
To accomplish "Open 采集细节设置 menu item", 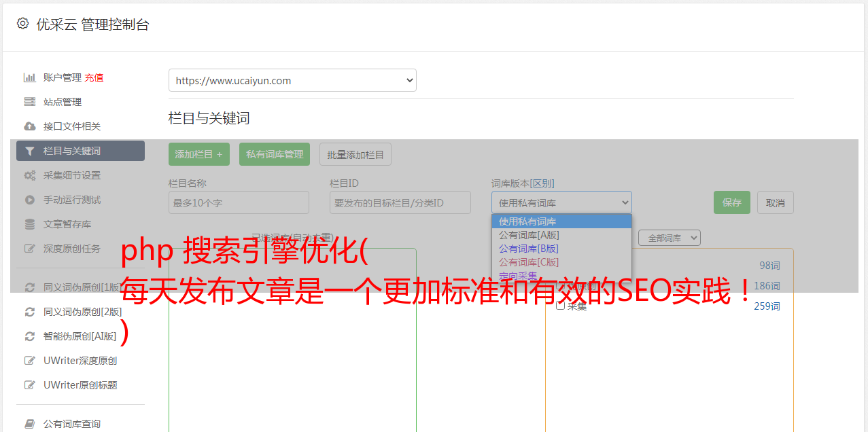I will tap(72, 175).
